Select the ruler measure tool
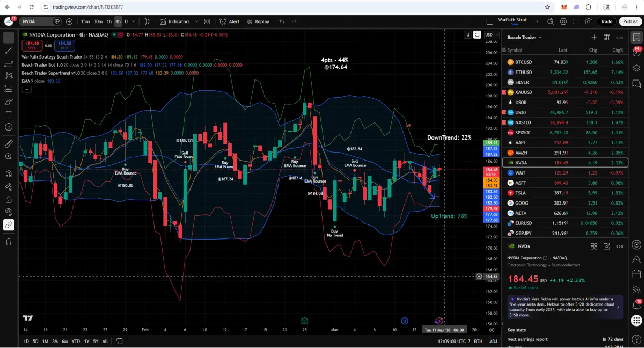Viewport: 644px width, 348px height. coord(9,144)
